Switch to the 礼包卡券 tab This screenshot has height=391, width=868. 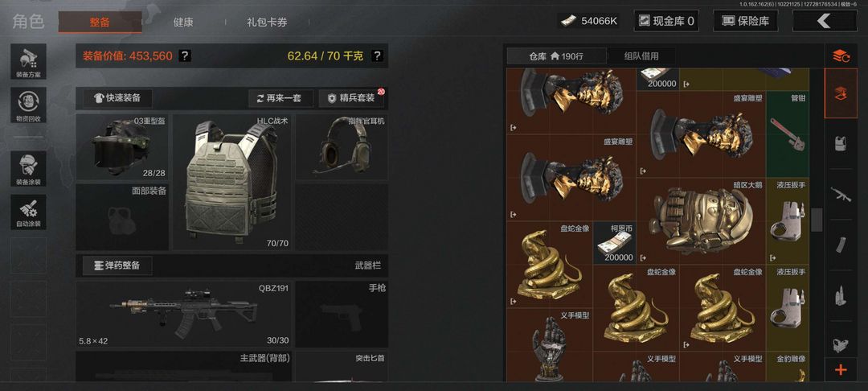point(267,23)
